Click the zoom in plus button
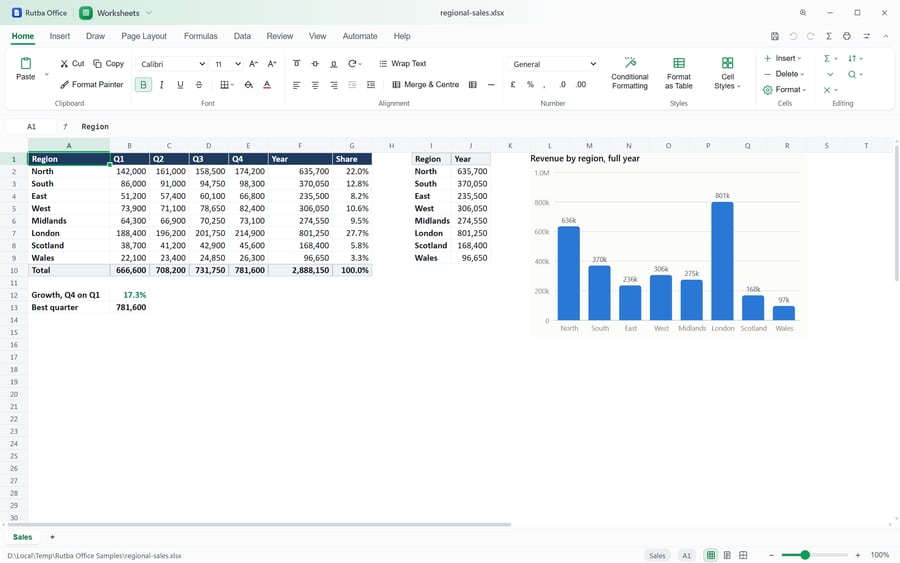Image resolution: width=900 pixels, height=563 pixels. pos(858,555)
